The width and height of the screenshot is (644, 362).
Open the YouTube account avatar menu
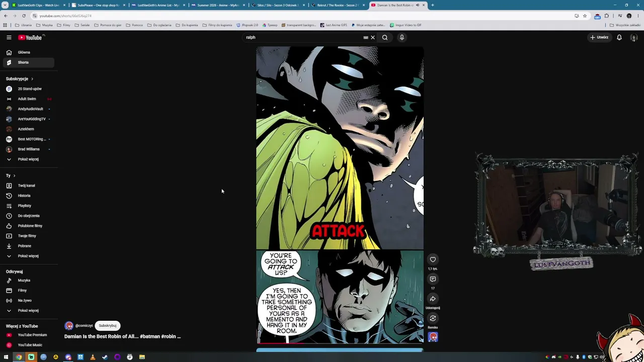coord(634,37)
